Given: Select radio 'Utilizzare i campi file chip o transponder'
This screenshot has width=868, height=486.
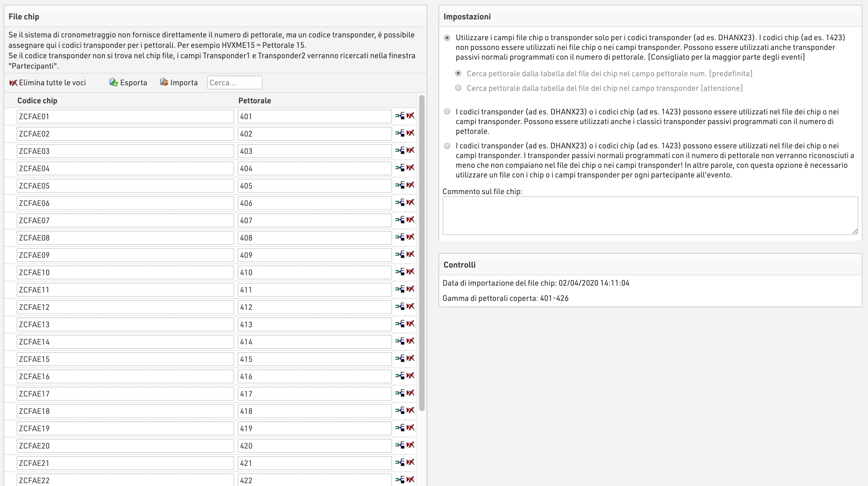Looking at the screenshot, I should (447, 38).
